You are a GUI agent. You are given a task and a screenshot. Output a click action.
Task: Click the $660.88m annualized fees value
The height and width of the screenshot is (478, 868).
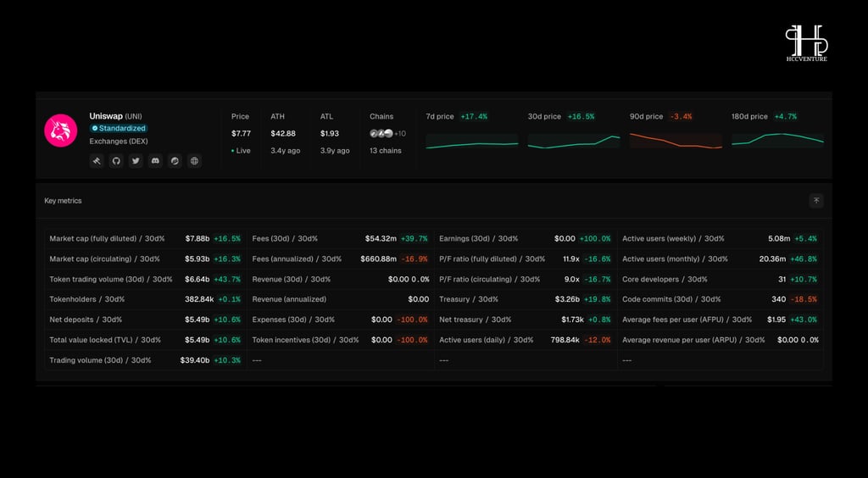click(379, 259)
